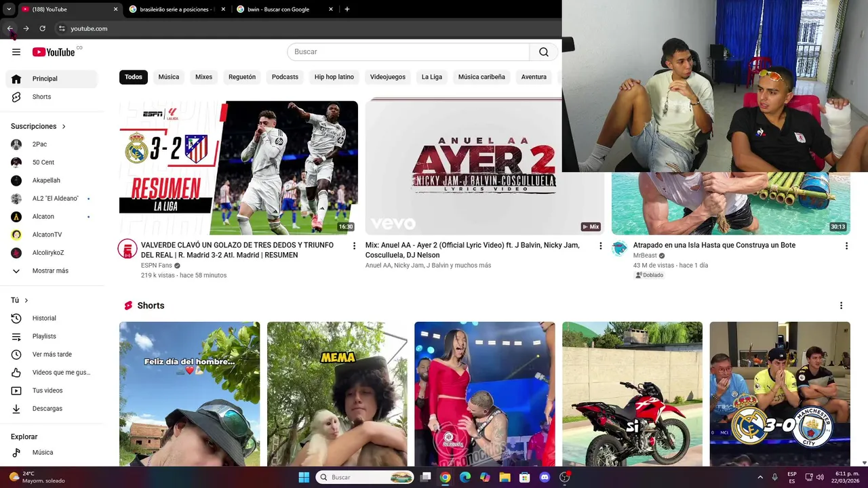
Task: Open Windows Start menu
Action: click(304, 477)
